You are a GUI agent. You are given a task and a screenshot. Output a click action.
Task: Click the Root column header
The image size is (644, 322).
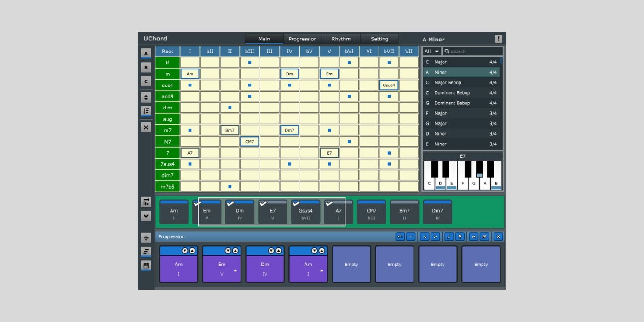point(167,51)
